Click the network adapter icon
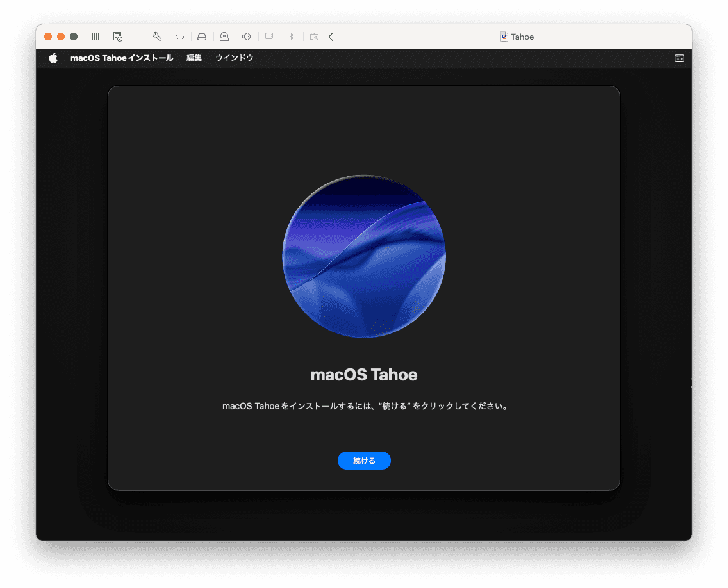728x588 pixels. click(179, 37)
